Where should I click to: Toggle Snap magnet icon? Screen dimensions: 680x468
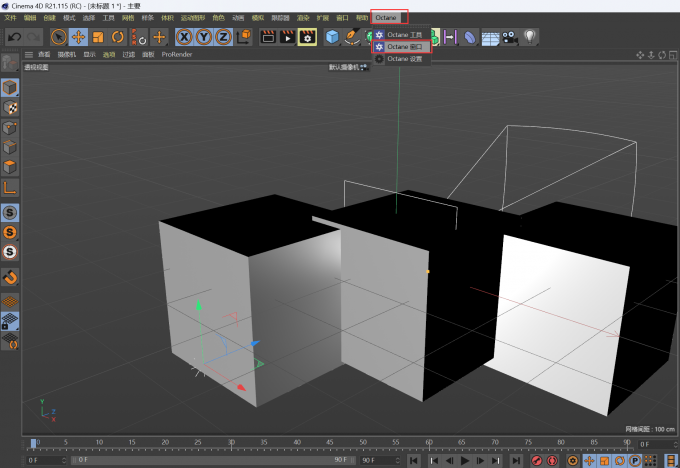(10, 277)
